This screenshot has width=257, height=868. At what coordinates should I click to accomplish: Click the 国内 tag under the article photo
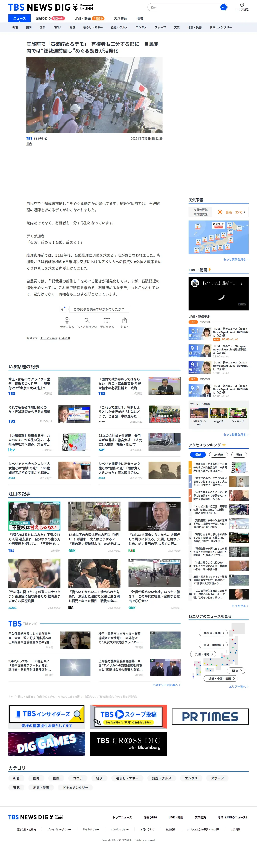[29, 144]
